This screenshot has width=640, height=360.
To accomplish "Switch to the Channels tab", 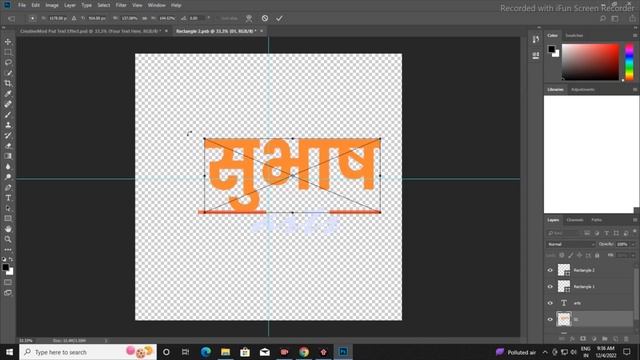I will pos(575,220).
